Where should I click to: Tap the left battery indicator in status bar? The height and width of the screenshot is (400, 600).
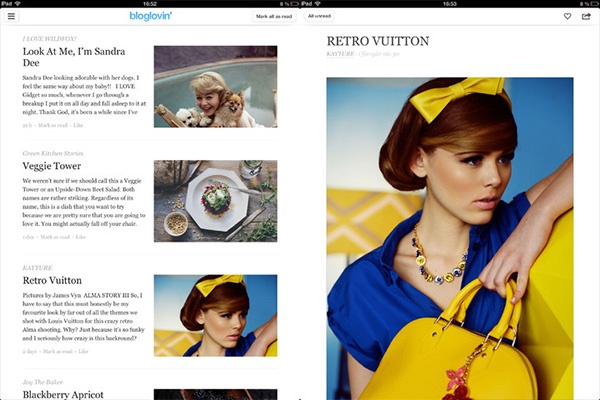(295, 3)
